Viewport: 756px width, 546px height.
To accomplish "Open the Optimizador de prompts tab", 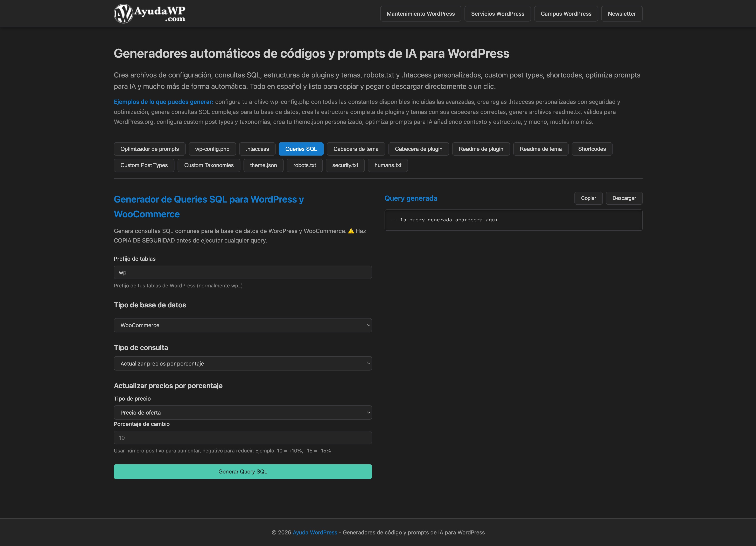I will click(x=149, y=149).
